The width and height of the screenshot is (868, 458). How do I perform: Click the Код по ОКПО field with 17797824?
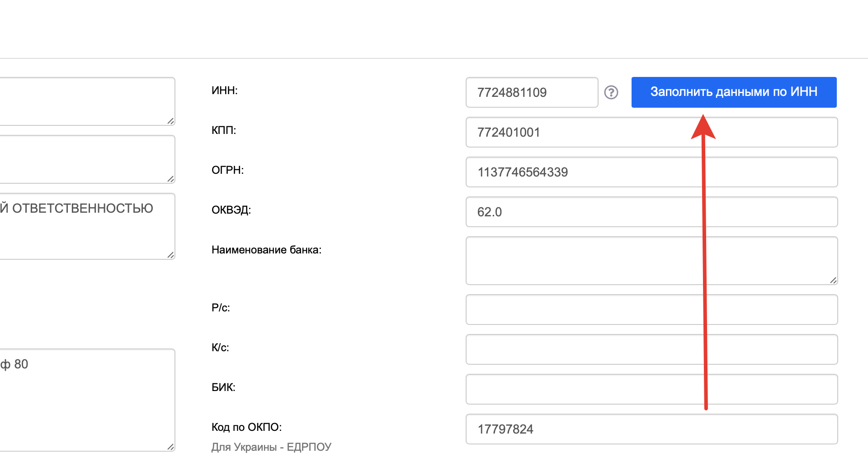[x=651, y=429]
